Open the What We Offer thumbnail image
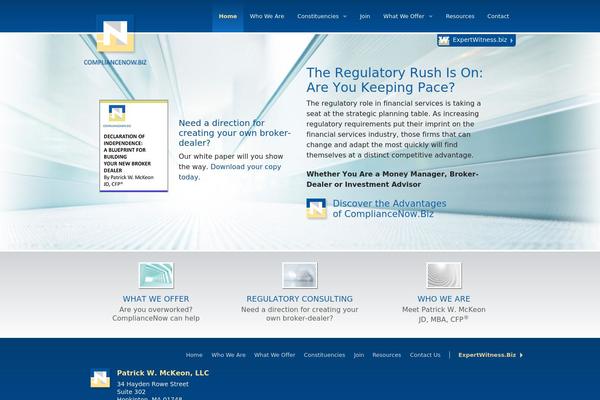 156,275
